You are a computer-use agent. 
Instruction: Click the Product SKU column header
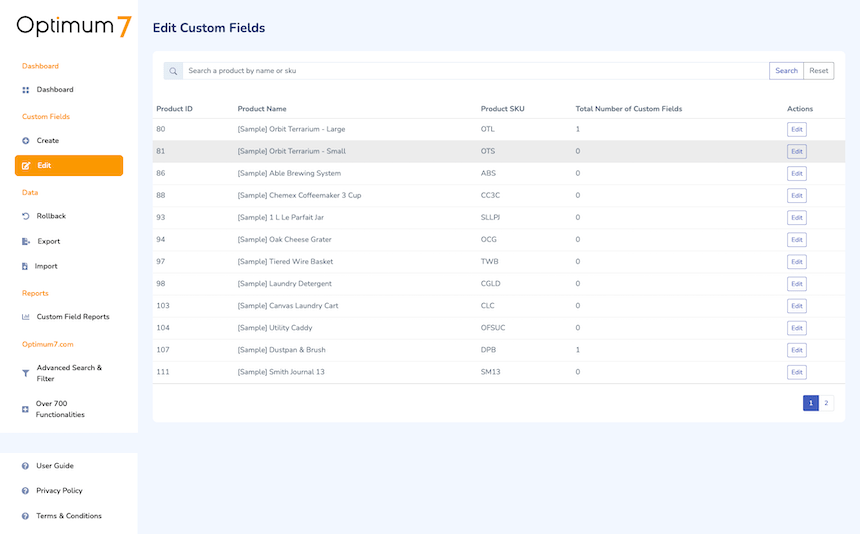click(x=502, y=109)
